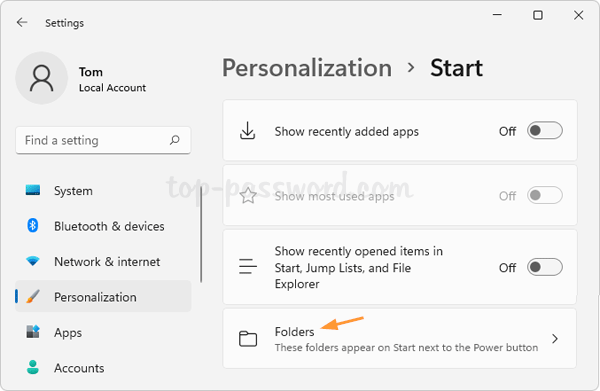600x391 pixels.
Task: Toggle Show most used apps switch
Action: 545,196
